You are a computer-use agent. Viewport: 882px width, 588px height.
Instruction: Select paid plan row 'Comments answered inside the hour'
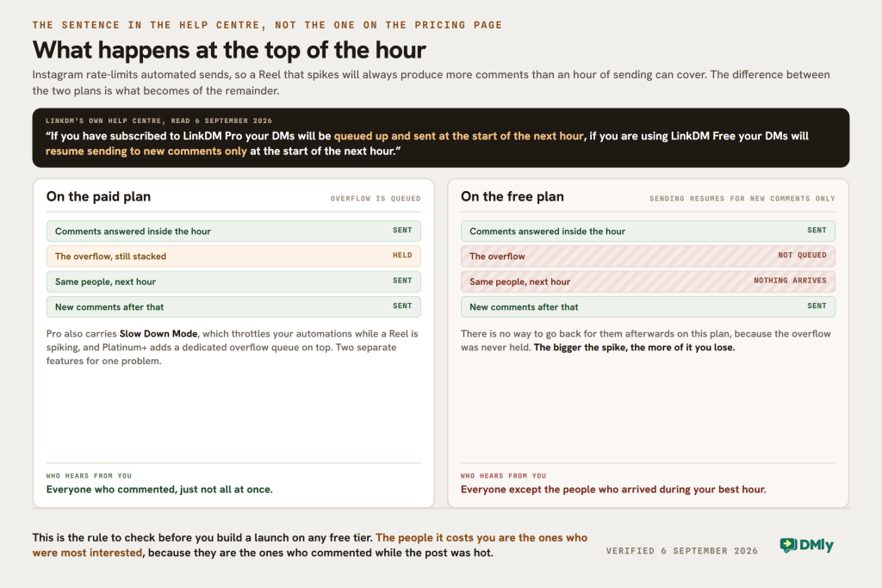click(x=233, y=231)
